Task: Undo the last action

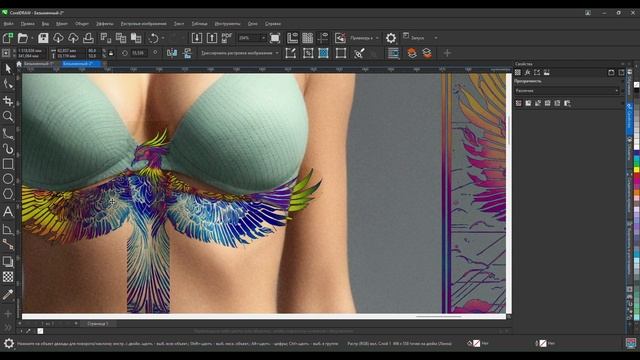Action: [153, 38]
